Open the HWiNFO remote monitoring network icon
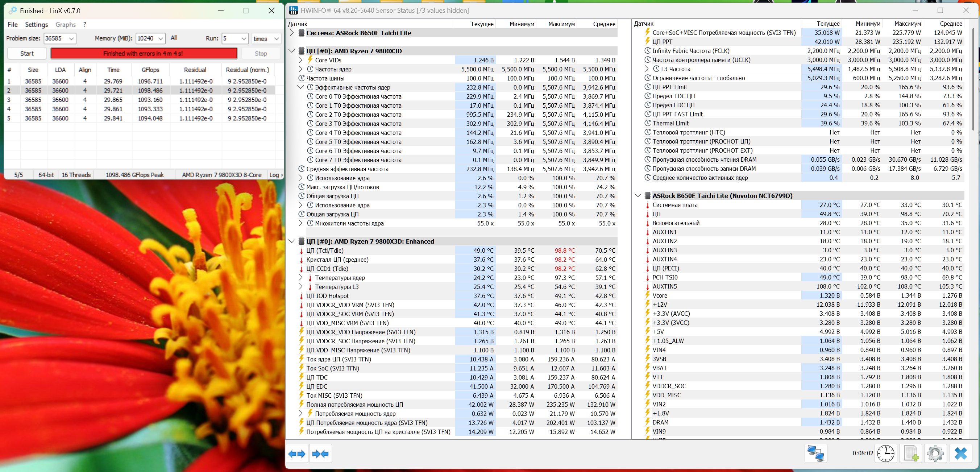Image resolution: width=980 pixels, height=472 pixels. pos(816,454)
